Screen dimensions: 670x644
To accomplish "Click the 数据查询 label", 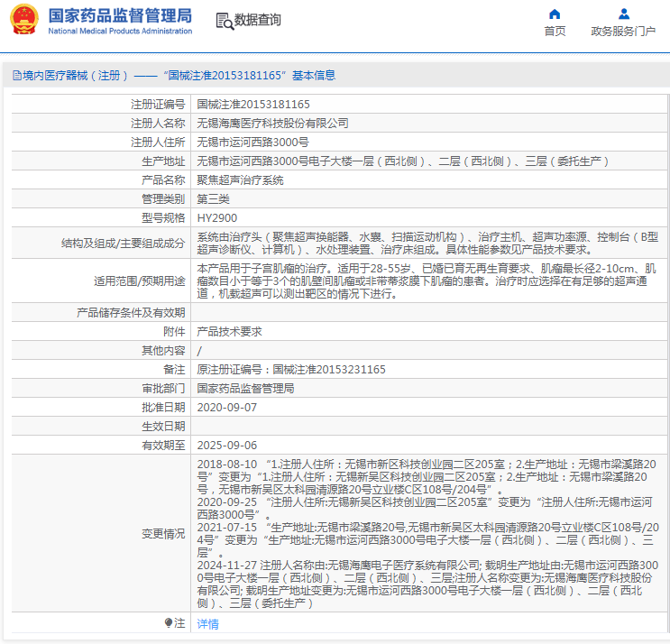I will click(x=258, y=20).
